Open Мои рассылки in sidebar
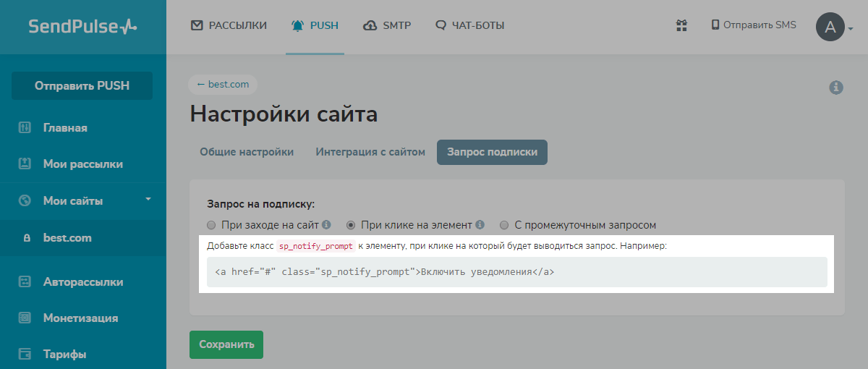Image resolution: width=868 pixels, height=369 pixels. point(83,164)
